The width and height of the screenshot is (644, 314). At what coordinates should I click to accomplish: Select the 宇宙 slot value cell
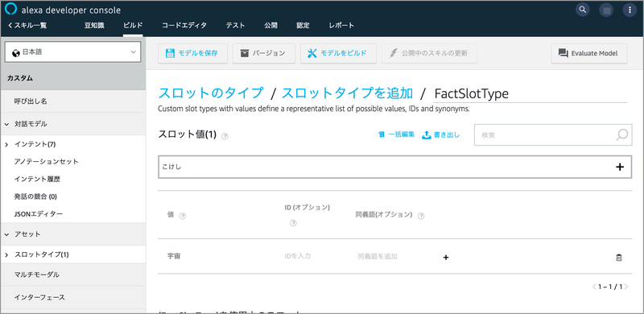(175, 256)
